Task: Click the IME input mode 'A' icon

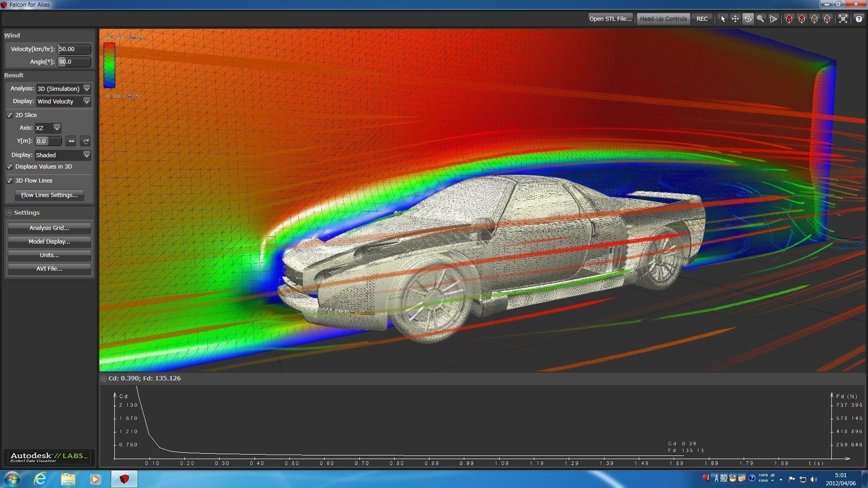Action: [x=716, y=478]
